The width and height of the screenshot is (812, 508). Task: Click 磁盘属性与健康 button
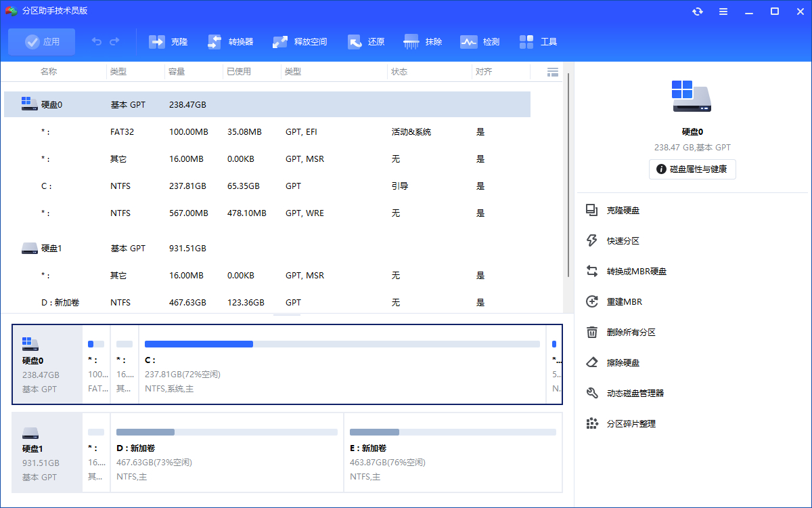[x=692, y=169]
